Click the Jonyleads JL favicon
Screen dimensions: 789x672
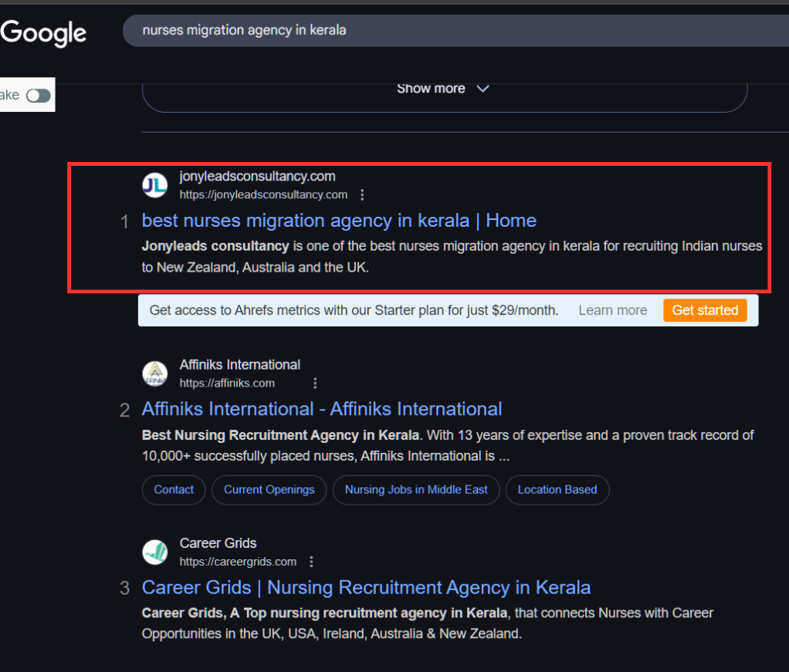point(155,185)
